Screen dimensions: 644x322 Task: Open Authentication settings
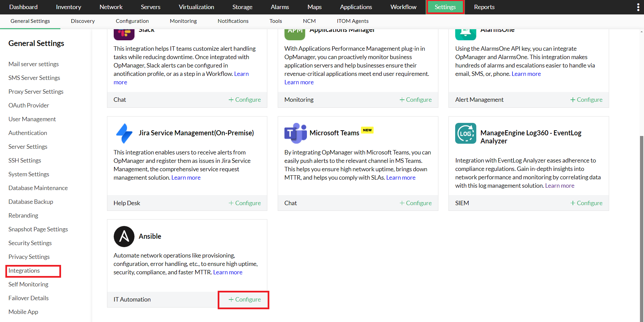[x=28, y=133]
